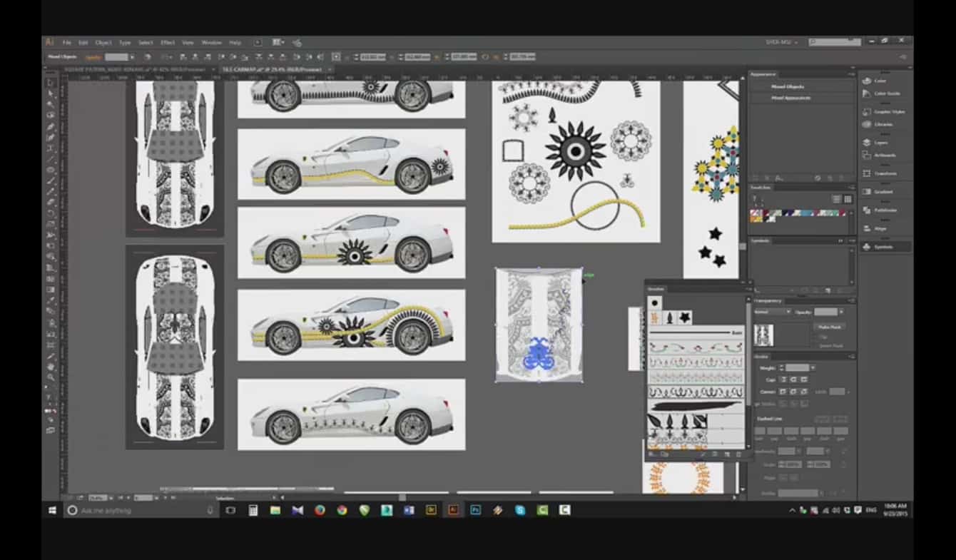Open Windows Start menu
The image size is (956, 560).
click(x=52, y=510)
